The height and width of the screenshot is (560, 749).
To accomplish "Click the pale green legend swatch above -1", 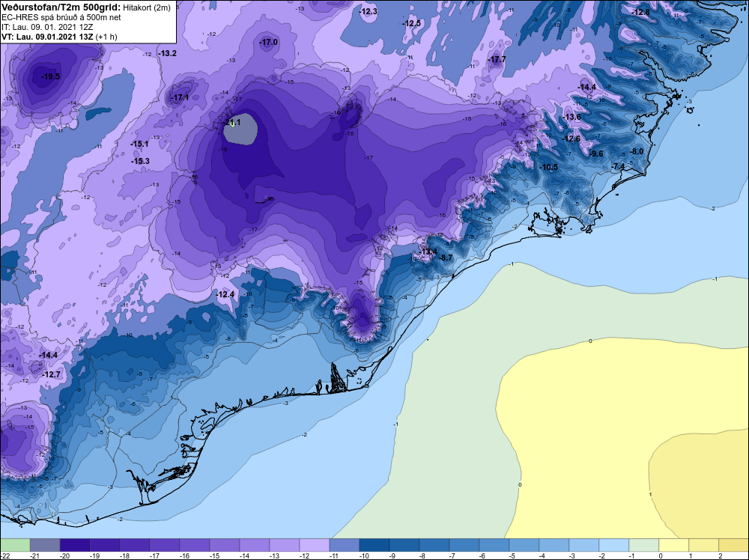I will pos(644,545).
